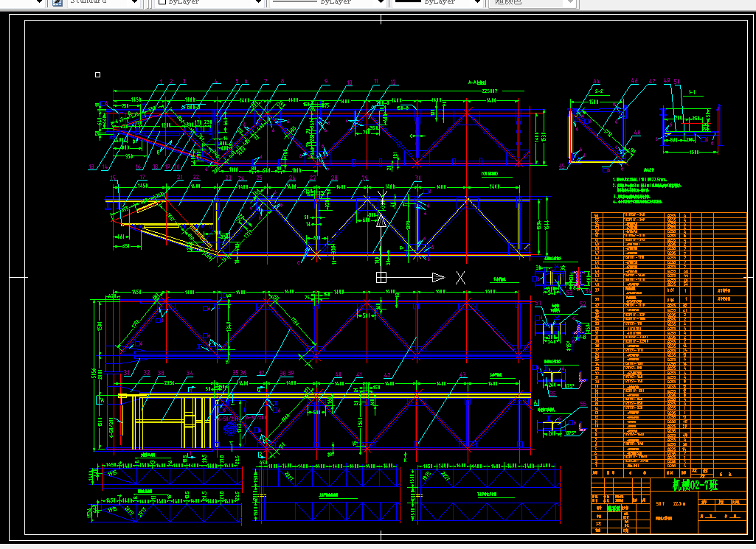The image size is (756, 549).
Task: Select part balloon number 43
Action: pyautogui.click(x=463, y=374)
